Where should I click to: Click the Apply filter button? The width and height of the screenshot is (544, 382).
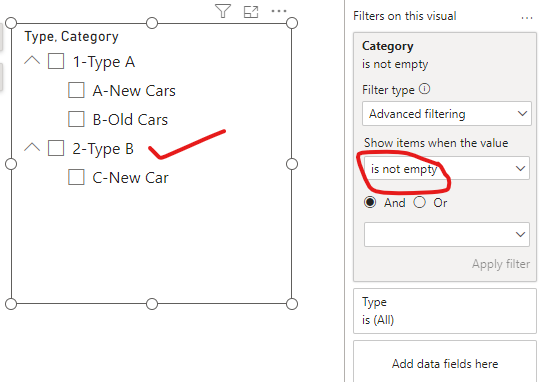pyautogui.click(x=501, y=264)
